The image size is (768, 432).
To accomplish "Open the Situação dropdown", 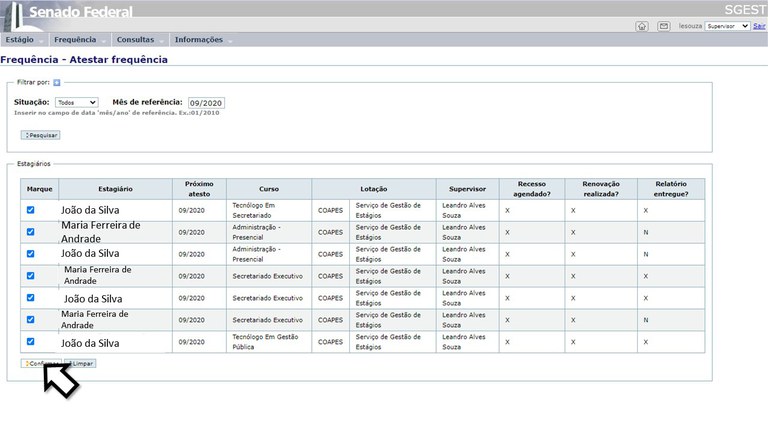I will pyautogui.click(x=76, y=103).
